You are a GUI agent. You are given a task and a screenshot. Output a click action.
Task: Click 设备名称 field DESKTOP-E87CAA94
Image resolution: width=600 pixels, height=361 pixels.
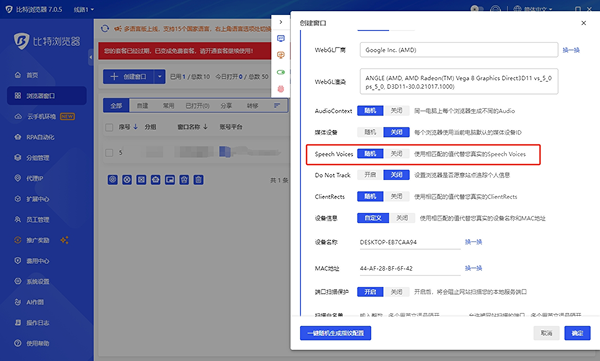point(410,242)
